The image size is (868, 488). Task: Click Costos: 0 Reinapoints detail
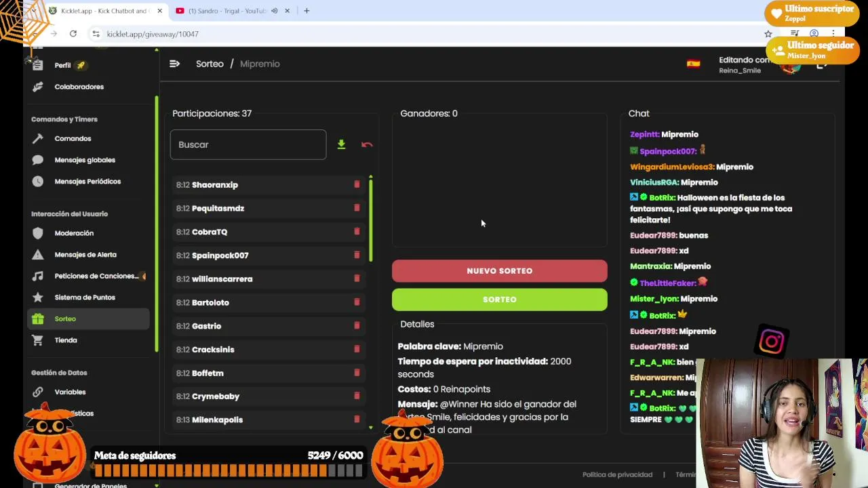[444, 389]
